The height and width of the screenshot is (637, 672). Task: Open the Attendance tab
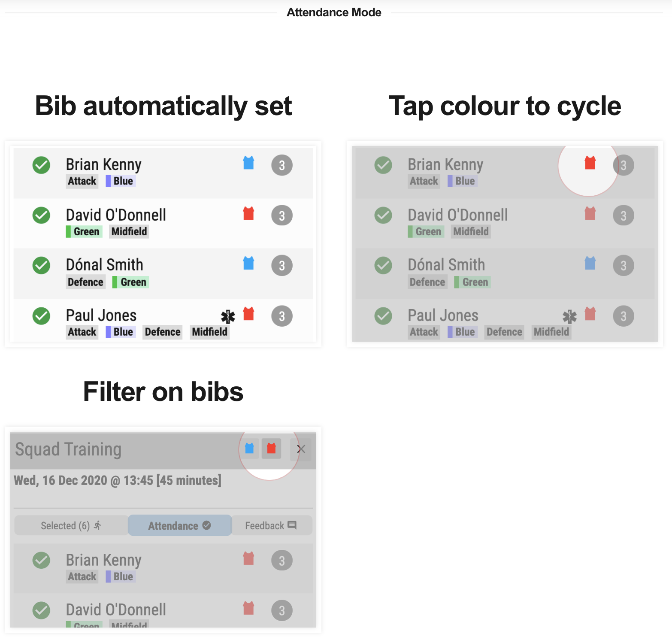[180, 525]
